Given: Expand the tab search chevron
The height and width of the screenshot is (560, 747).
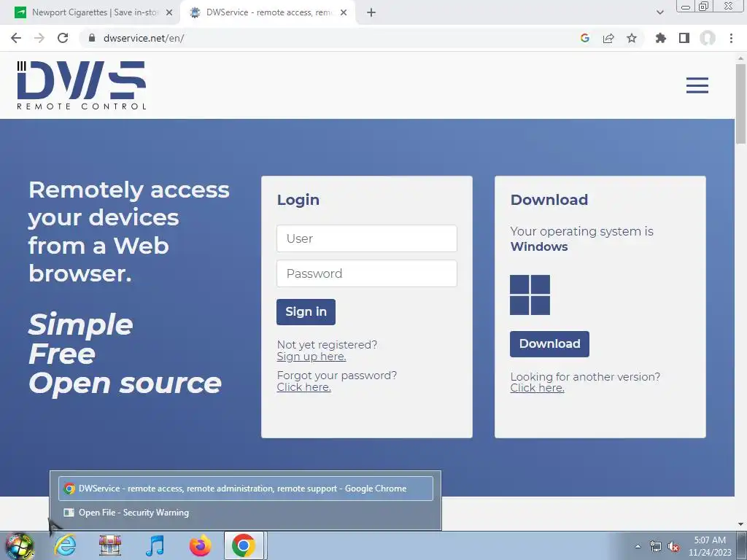Looking at the screenshot, I should (659, 12).
